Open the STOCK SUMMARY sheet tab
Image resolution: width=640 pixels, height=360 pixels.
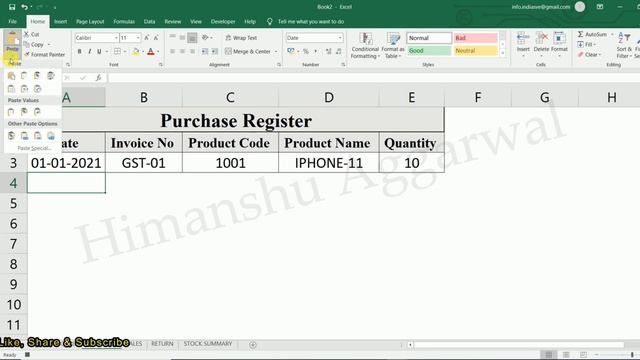coord(208,344)
